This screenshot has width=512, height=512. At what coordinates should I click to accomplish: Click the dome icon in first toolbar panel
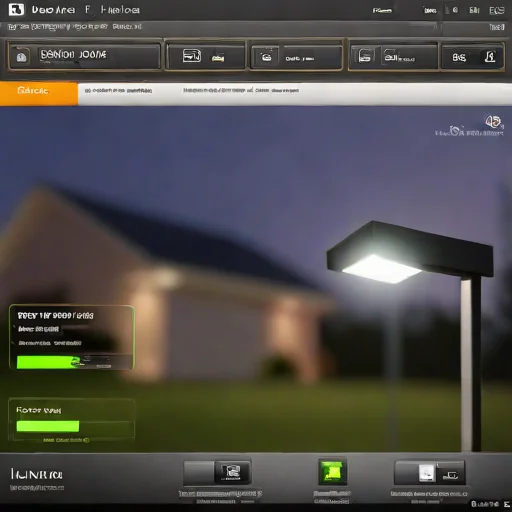coord(22,57)
